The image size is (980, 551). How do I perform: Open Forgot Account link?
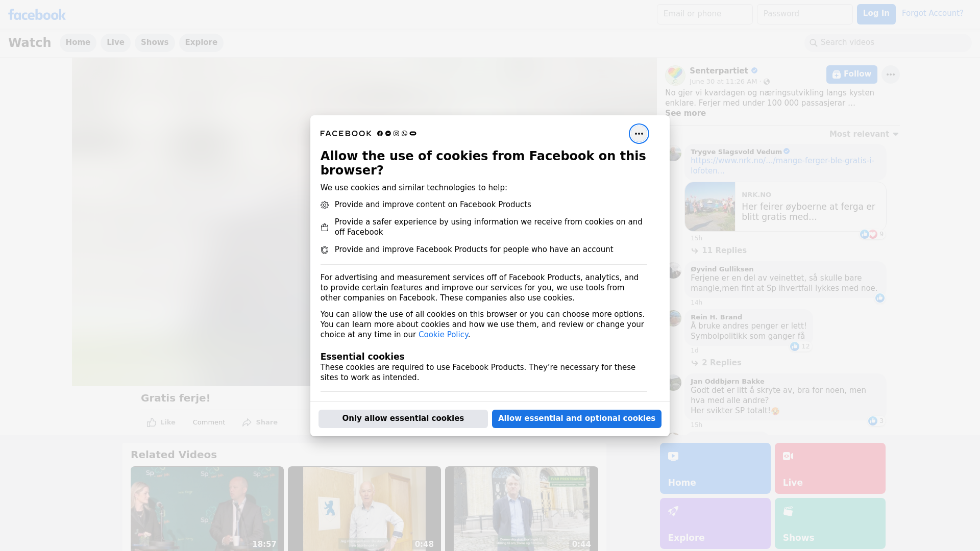coord(932,13)
